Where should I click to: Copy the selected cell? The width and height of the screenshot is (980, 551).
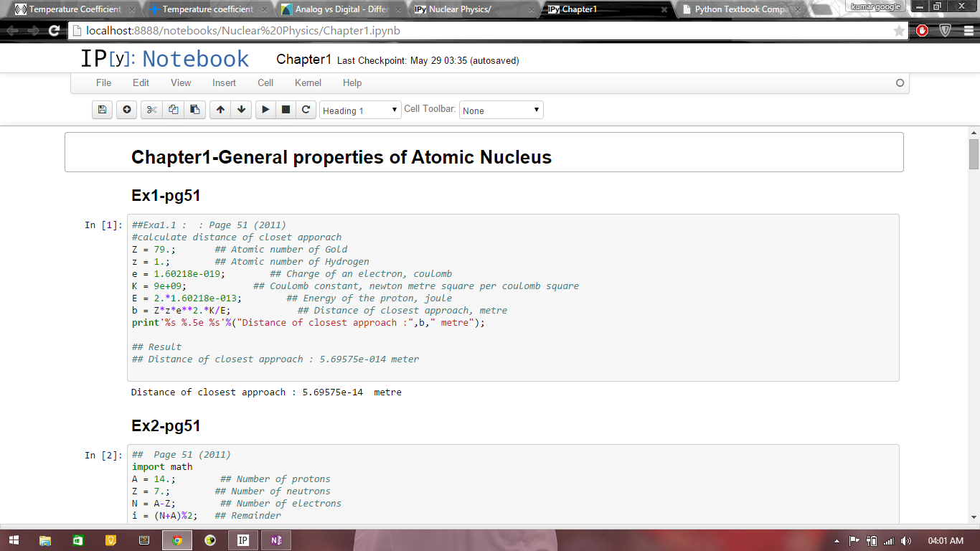click(x=173, y=110)
